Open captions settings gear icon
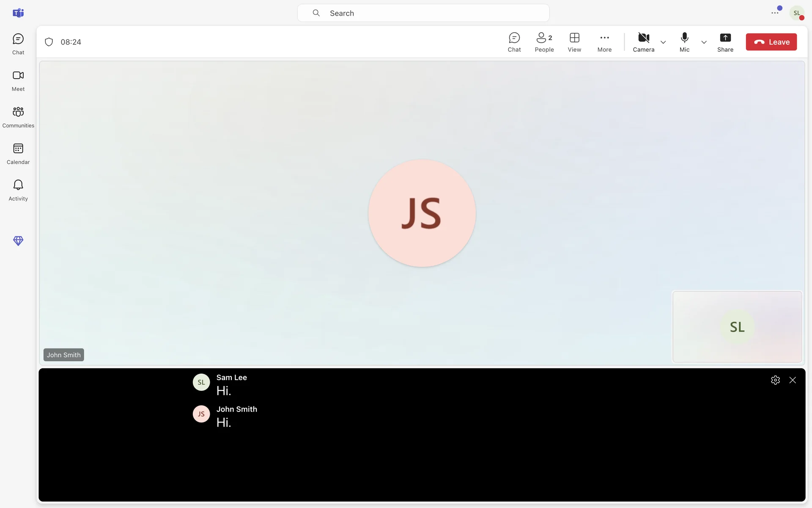 [x=775, y=380]
